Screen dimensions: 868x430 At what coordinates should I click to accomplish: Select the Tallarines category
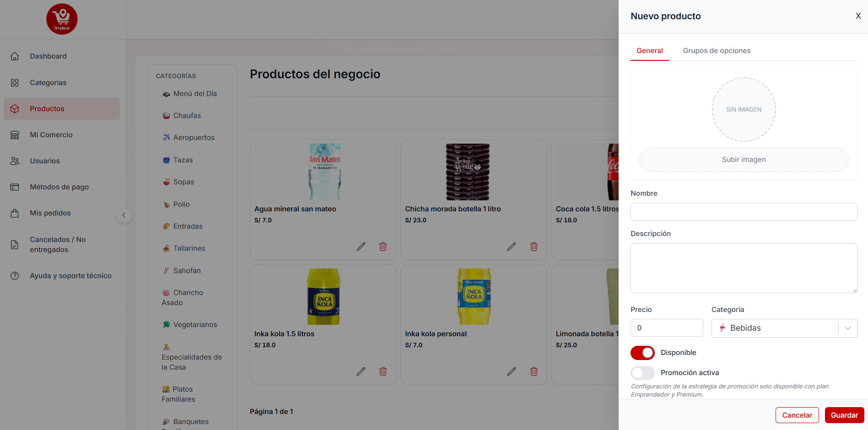184,248
